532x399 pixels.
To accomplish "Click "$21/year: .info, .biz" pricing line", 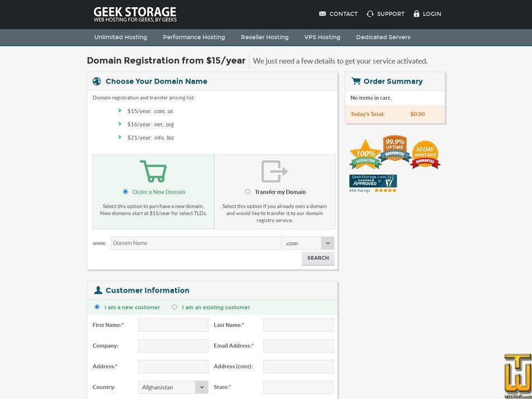I will tap(150, 138).
